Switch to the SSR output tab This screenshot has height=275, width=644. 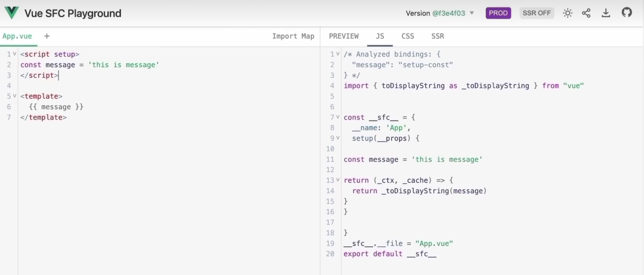click(438, 36)
